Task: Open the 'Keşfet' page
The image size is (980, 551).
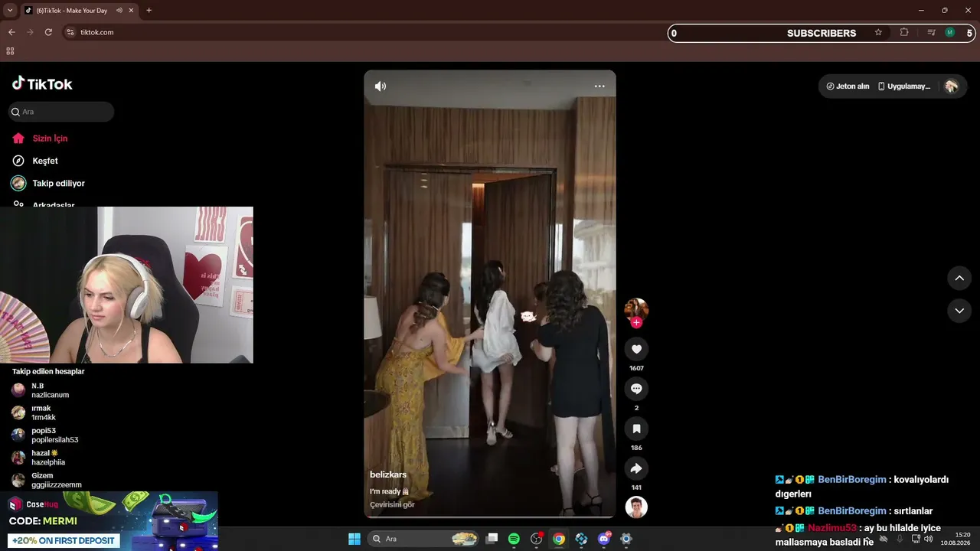Action: pos(45,161)
